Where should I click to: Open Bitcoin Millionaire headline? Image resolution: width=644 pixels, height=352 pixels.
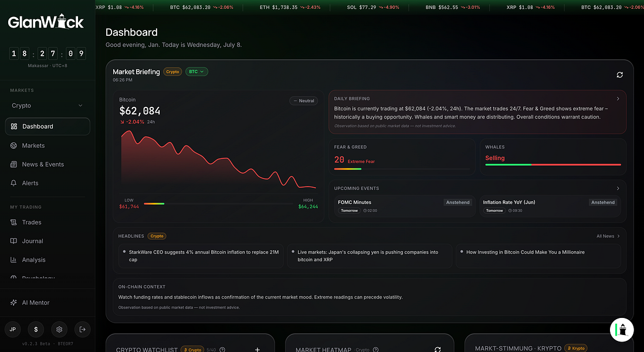538,256
